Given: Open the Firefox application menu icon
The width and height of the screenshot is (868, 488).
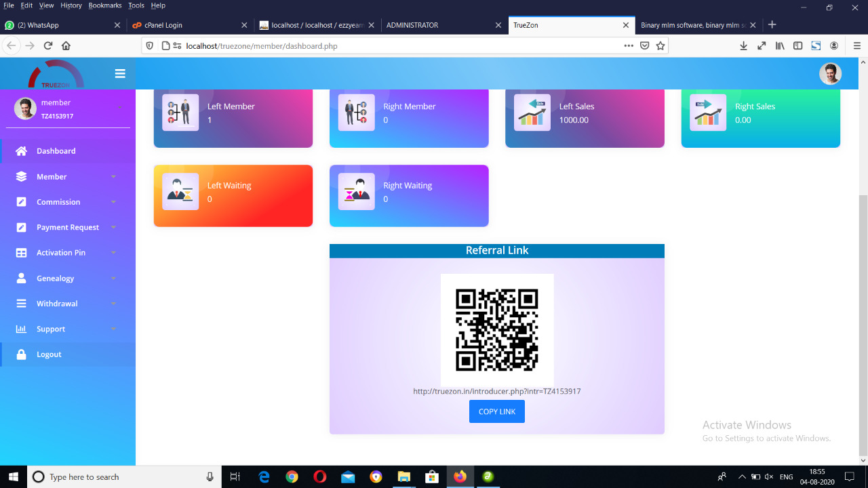Looking at the screenshot, I should tap(856, 46).
